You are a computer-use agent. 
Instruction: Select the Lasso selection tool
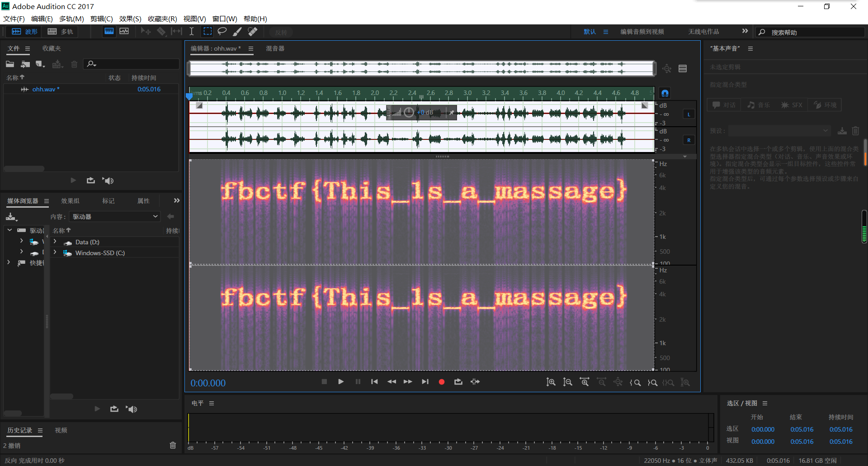pyautogui.click(x=222, y=31)
